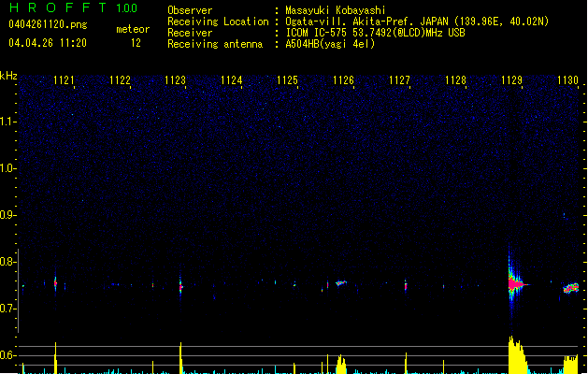This screenshot has height=374, width=588.
Task: Click the meteor echo at 1123
Action: point(180,287)
